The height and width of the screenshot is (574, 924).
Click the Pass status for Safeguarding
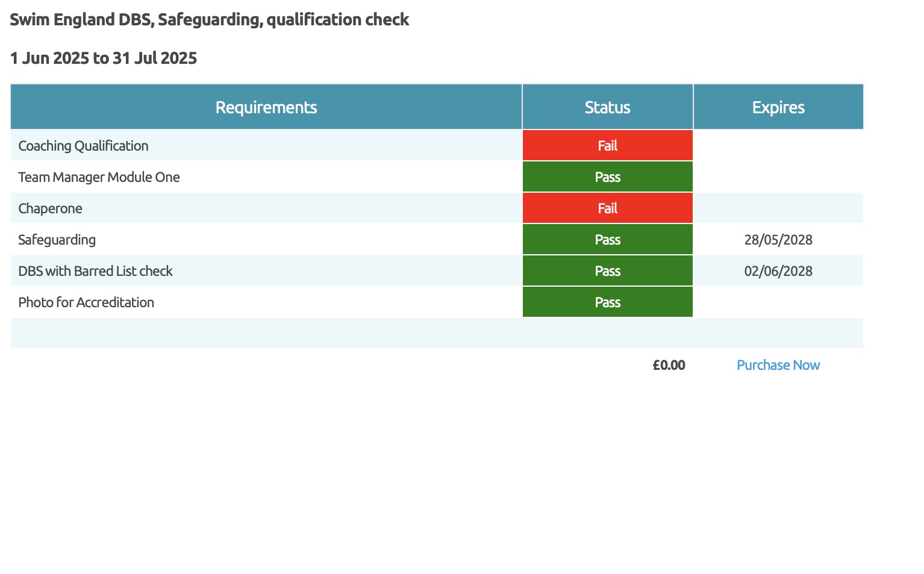607,240
